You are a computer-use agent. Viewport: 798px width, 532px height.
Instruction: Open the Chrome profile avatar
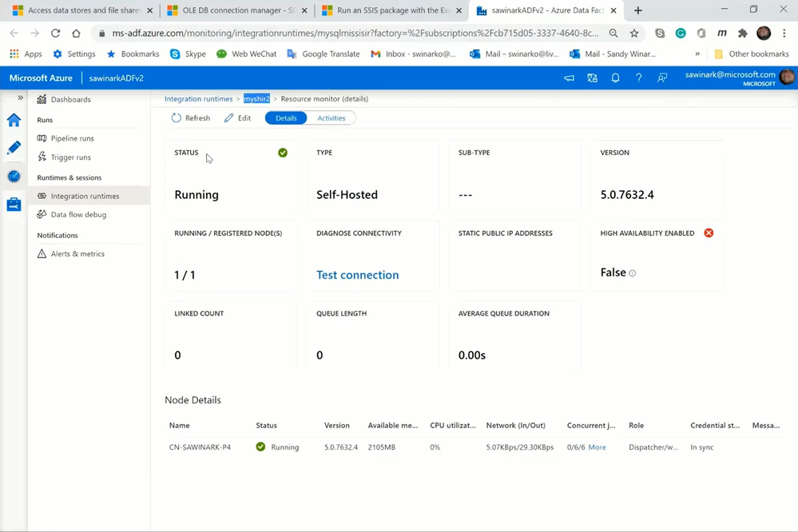[764, 33]
